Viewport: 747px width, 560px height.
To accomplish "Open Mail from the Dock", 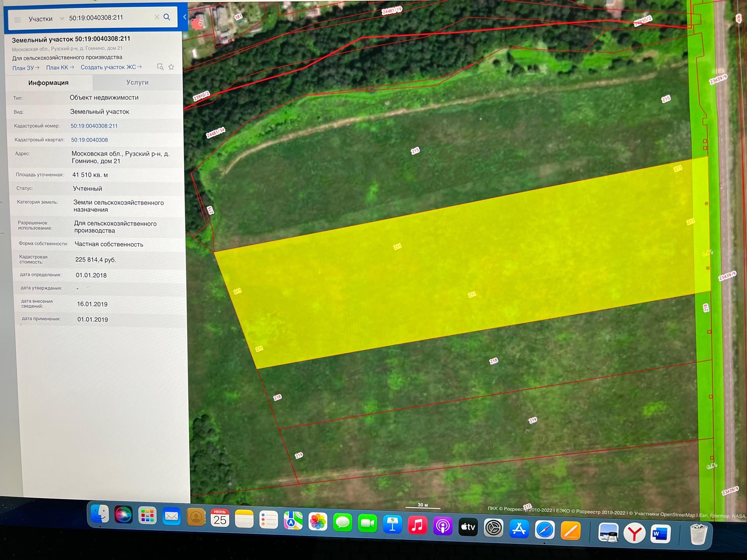I will coord(172,517).
